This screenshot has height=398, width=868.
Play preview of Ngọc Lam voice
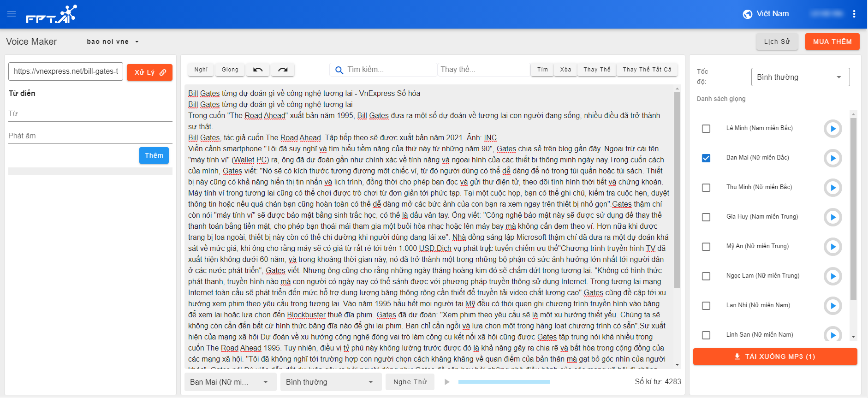(x=833, y=276)
